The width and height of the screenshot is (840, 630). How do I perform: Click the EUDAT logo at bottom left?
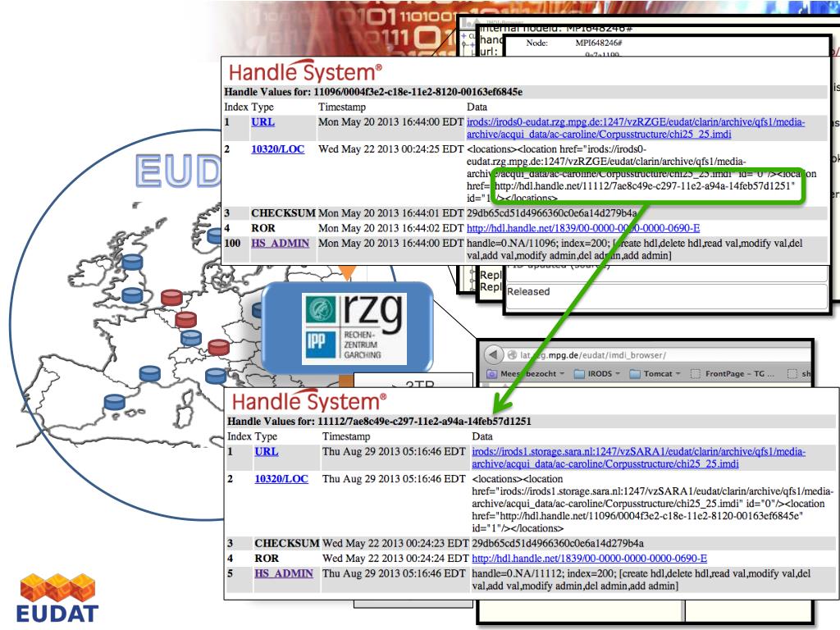coord(57,598)
